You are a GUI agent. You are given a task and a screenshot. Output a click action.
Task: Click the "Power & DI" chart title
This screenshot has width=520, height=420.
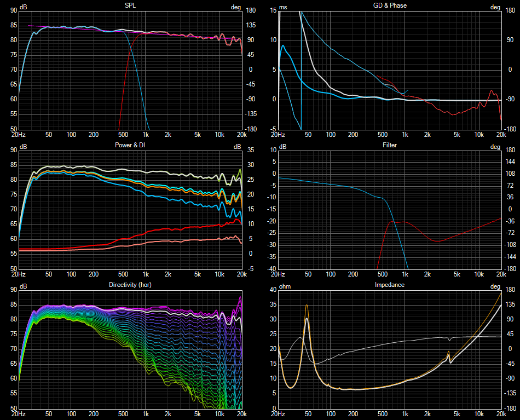coord(130,145)
